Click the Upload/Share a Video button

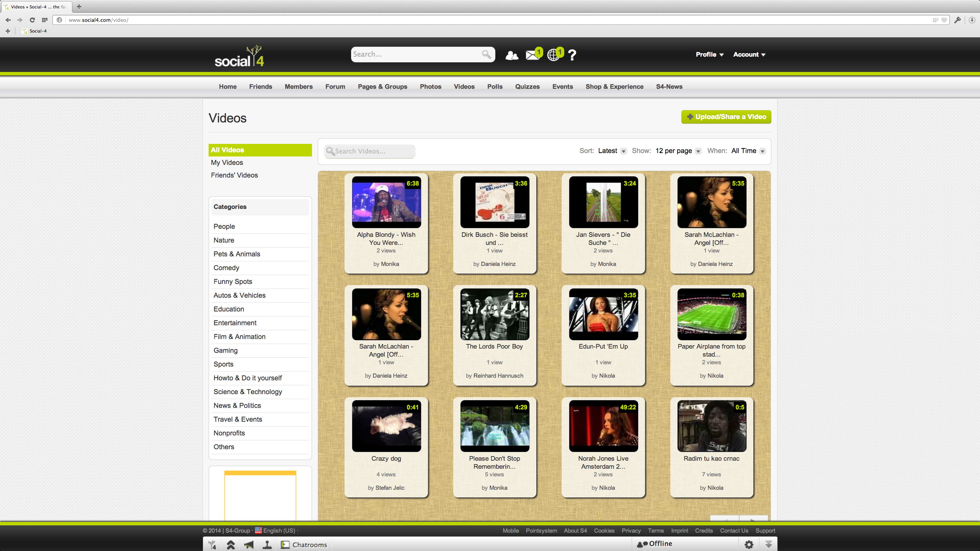[726, 117]
